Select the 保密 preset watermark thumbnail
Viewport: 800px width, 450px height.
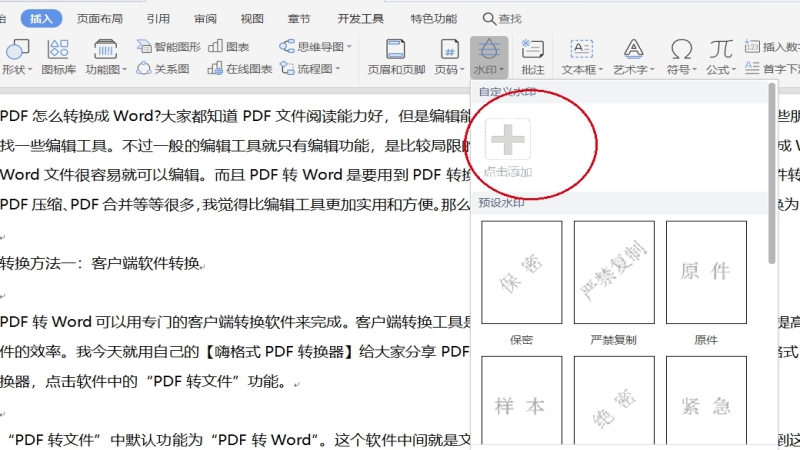521,270
